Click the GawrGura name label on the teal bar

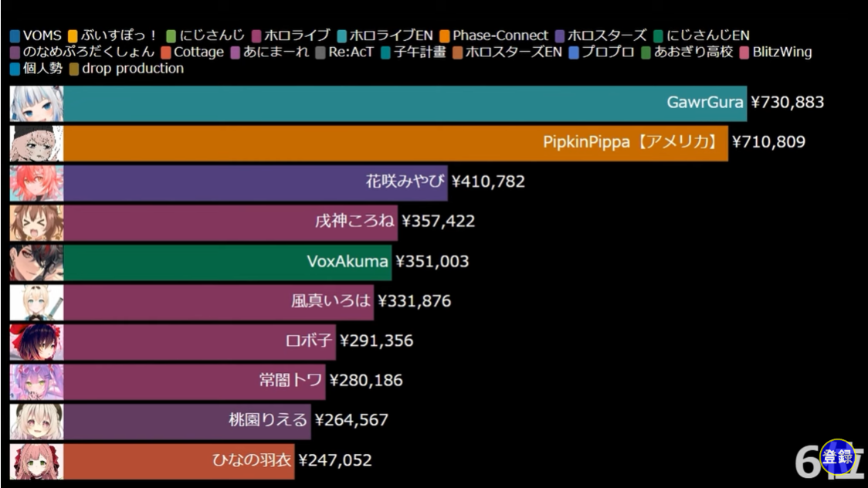(x=705, y=102)
